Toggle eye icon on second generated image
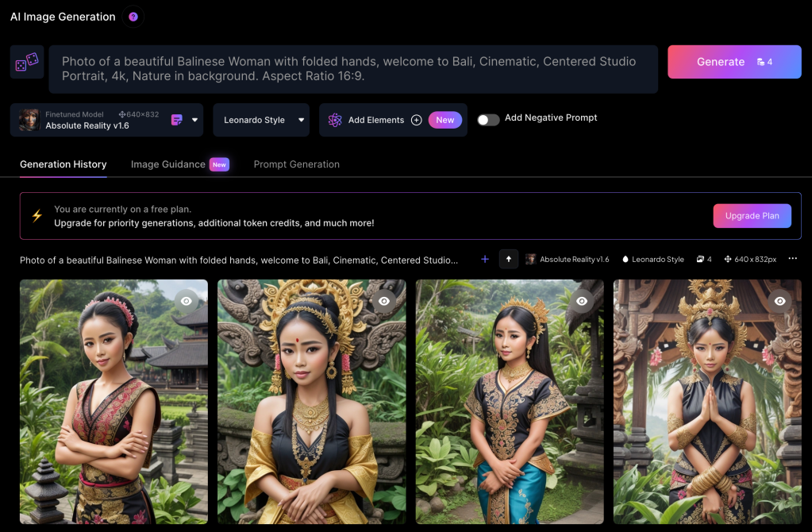812x532 pixels. click(384, 301)
